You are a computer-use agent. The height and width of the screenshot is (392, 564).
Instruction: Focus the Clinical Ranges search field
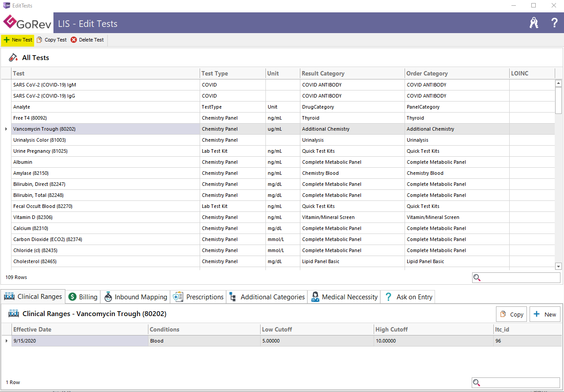(x=516, y=383)
